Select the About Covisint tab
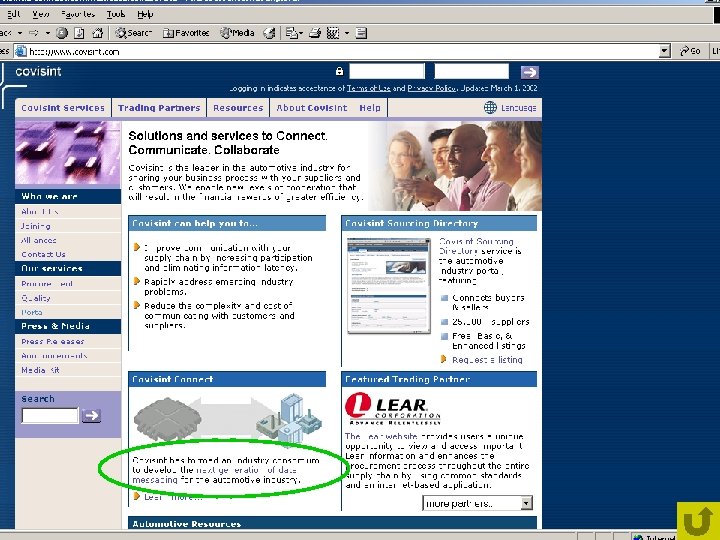This screenshot has width=720, height=540. coord(311,108)
